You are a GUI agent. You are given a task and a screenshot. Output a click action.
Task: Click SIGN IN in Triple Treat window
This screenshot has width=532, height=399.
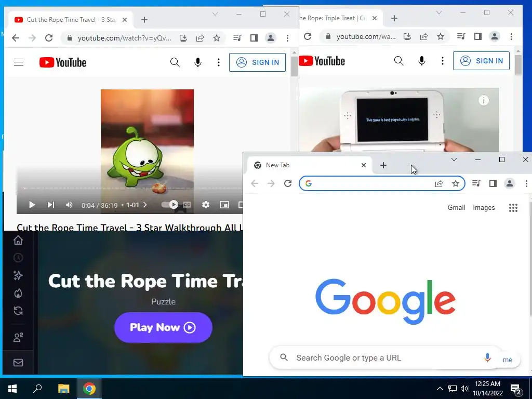tap(481, 61)
